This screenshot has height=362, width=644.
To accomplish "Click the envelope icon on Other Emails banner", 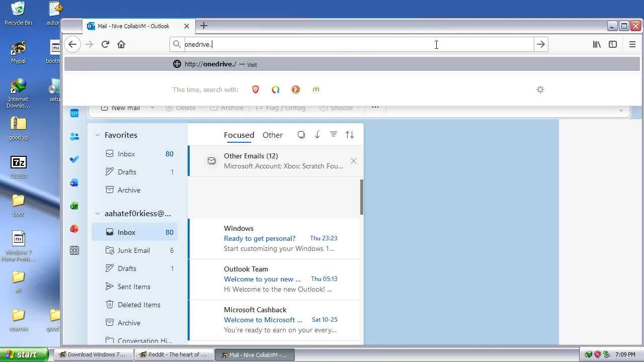I will pos(212,161).
